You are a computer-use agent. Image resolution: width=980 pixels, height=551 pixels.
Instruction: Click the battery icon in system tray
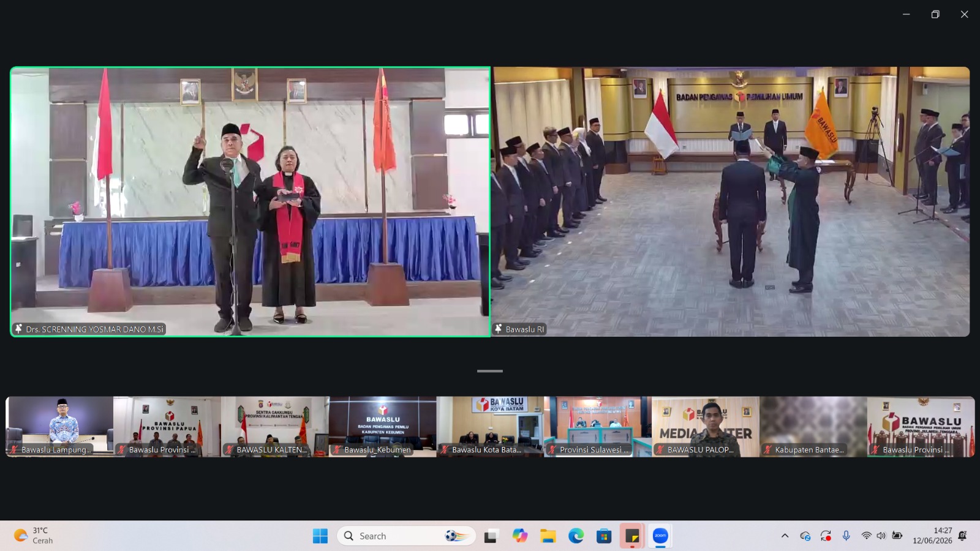(897, 536)
